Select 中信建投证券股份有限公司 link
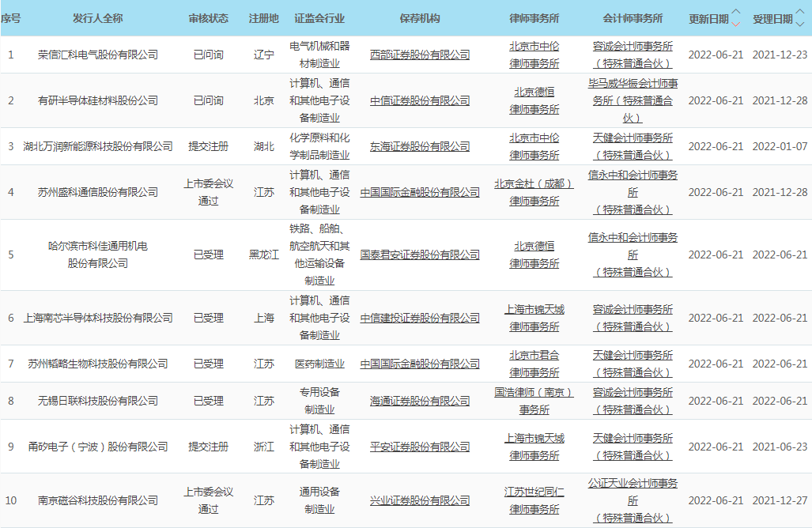 click(420, 318)
